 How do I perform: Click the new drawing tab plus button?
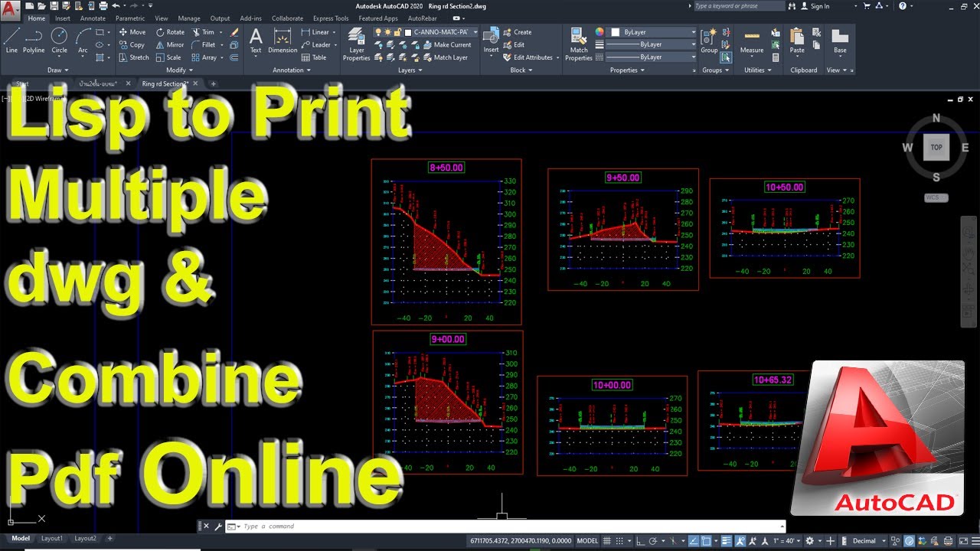[214, 83]
